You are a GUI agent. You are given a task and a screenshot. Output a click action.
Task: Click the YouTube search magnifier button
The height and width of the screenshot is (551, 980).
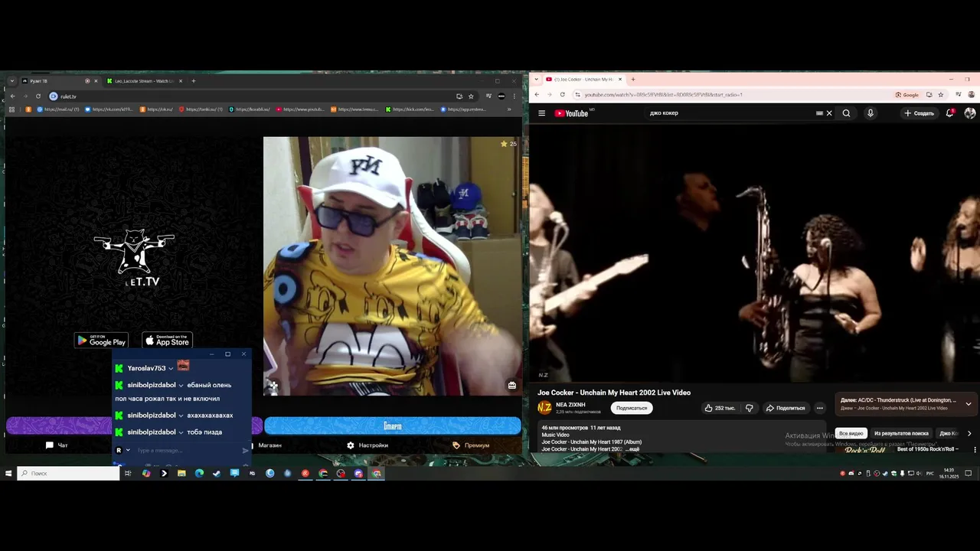pyautogui.click(x=846, y=113)
